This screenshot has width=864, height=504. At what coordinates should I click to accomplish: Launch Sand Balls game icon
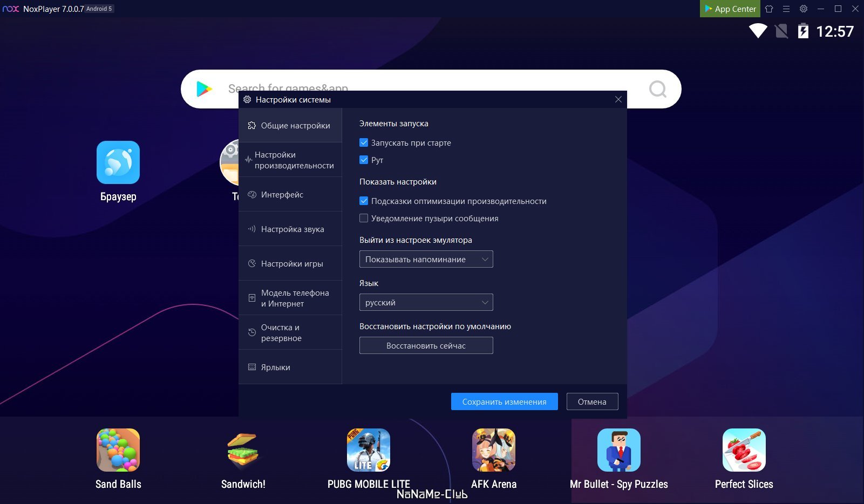118,450
